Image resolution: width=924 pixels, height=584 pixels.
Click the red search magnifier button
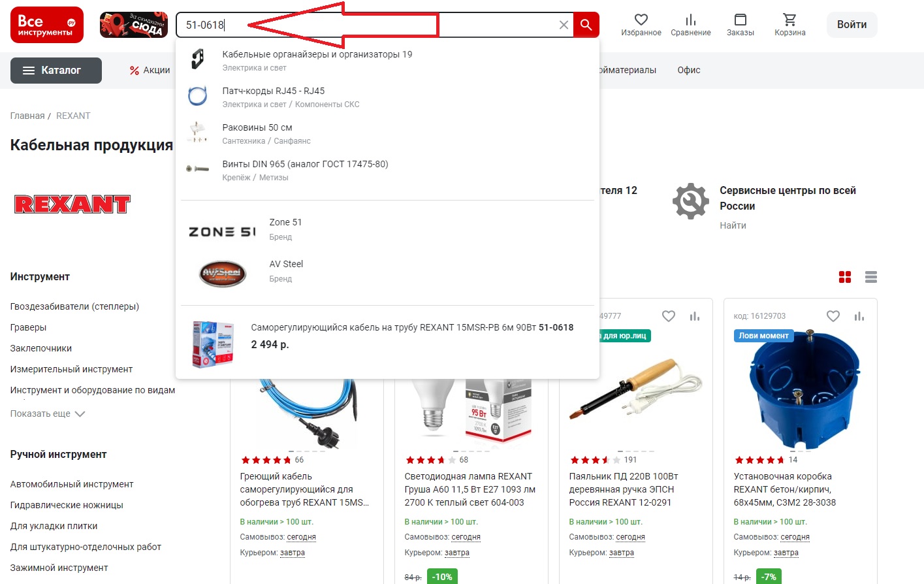click(x=586, y=25)
